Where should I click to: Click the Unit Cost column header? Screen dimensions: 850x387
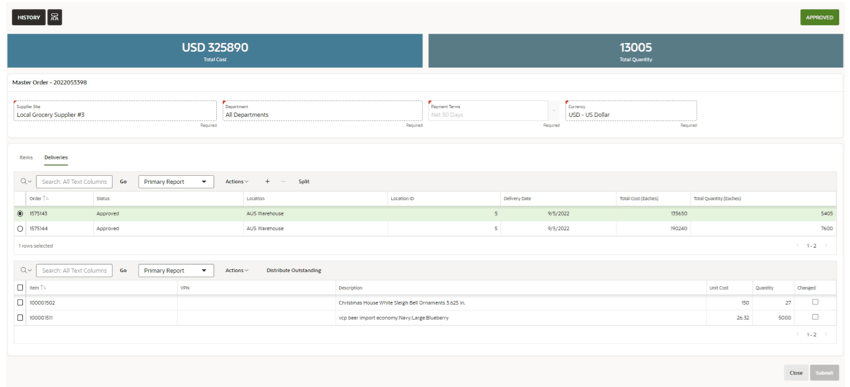tap(718, 287)
